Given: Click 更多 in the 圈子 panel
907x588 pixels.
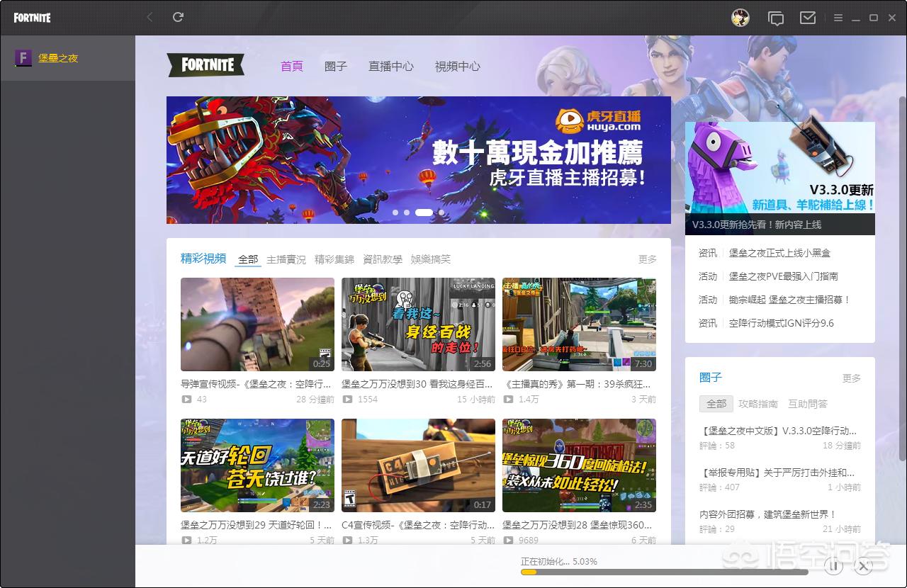Looking at the screenshot, I should (x=852, y=378).
